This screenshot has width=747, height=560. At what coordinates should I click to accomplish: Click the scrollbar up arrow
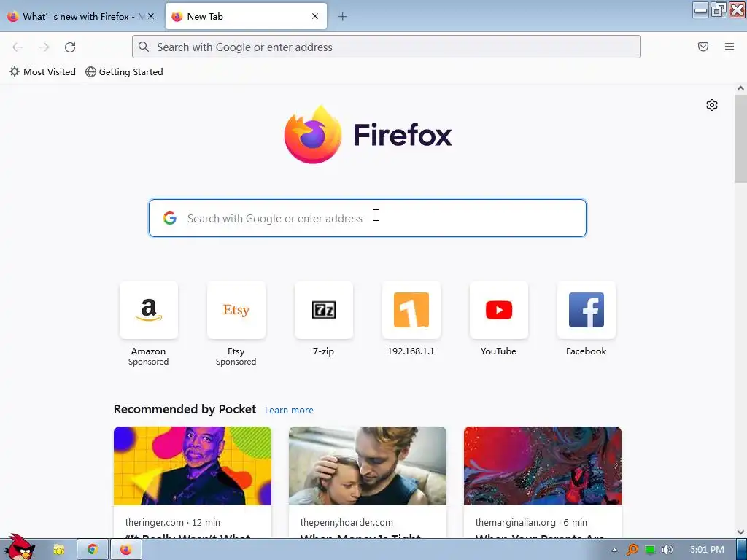pos(740,88)
